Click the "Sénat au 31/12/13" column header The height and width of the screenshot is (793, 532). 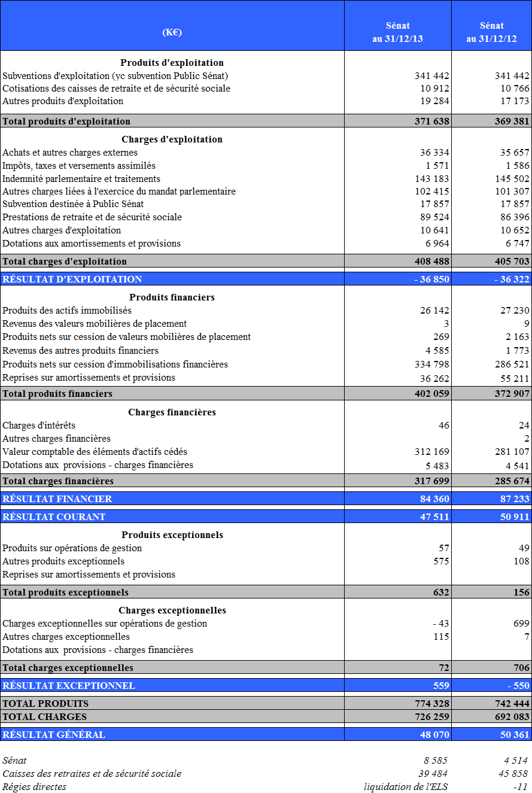pos(398,32)
